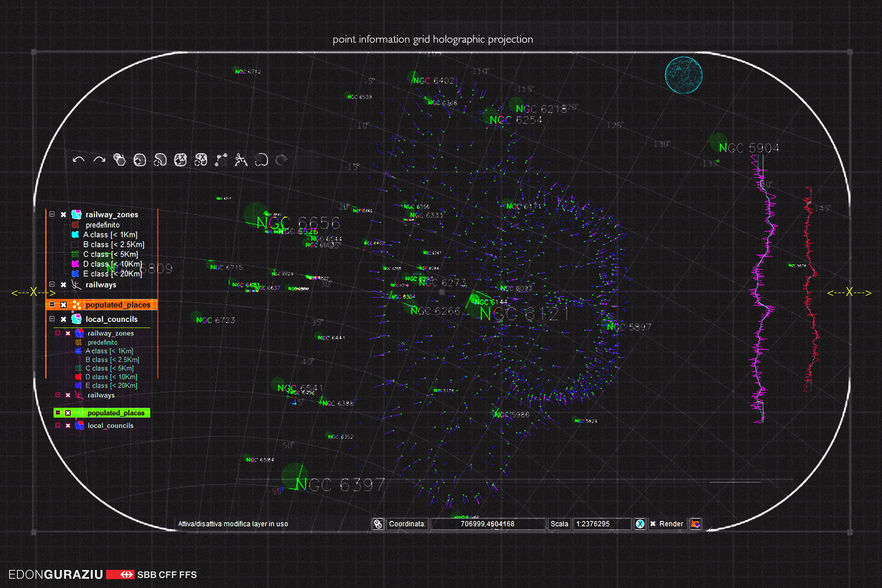This screenshot has height=588, width=882.
Task: Click the cyan globe overview icon
Action: coord(684,75)
